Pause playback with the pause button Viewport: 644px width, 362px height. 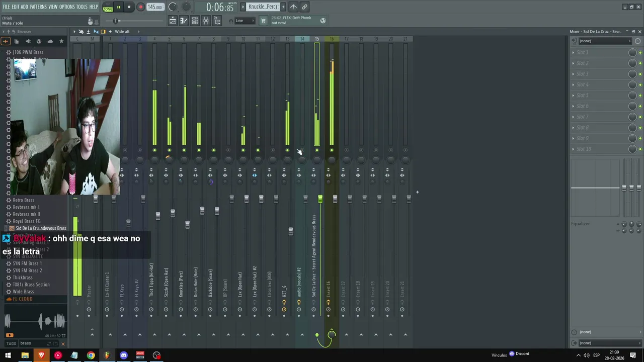click(x=118, y=7)
